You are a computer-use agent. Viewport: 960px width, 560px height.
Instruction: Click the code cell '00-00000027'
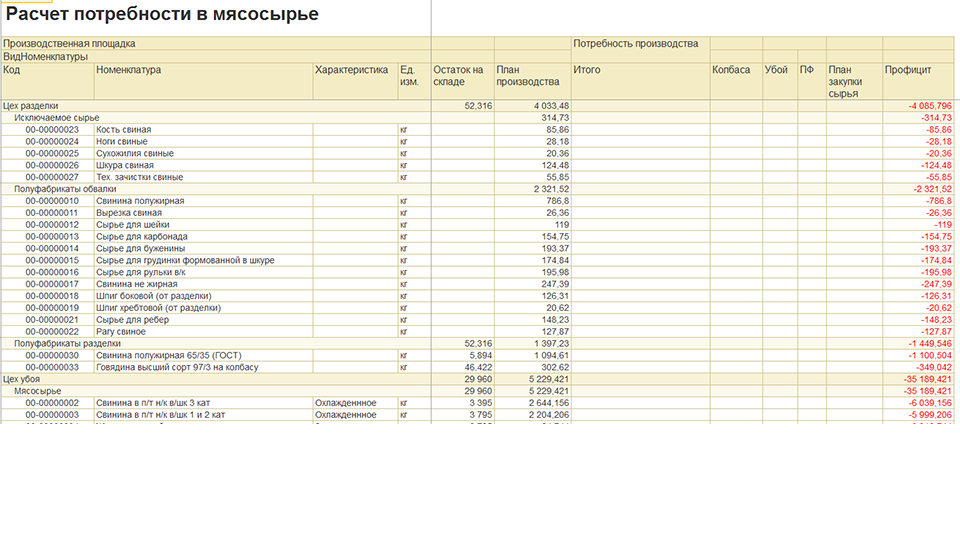pyautogui.click(x=47, y=177)
